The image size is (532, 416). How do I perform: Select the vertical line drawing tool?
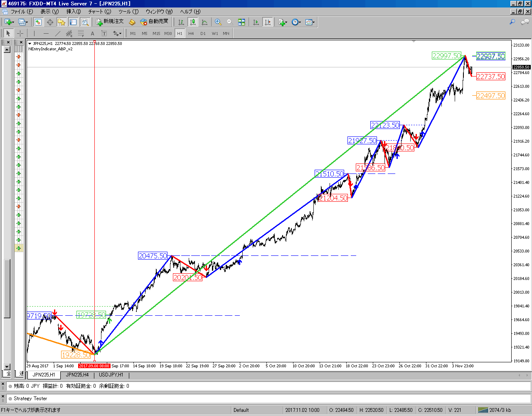pyautogui.click(x=34, y=33)
